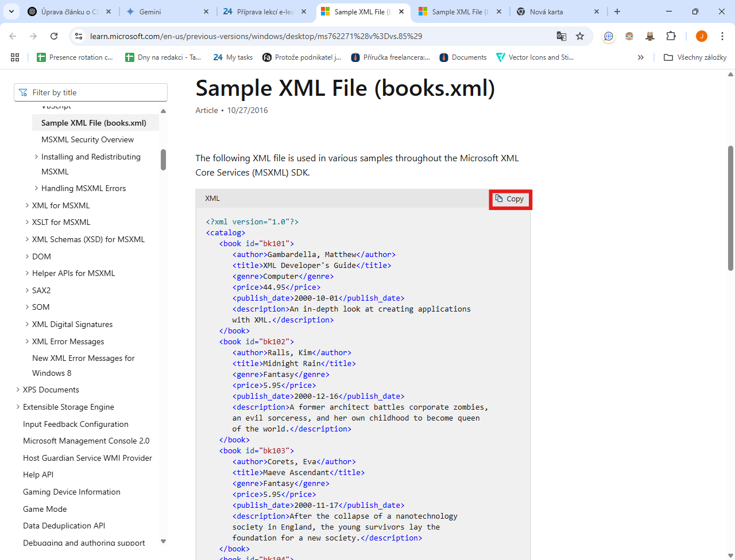Open Všechny záložky folder
The image size is (735, 560).
pos(695,57)
